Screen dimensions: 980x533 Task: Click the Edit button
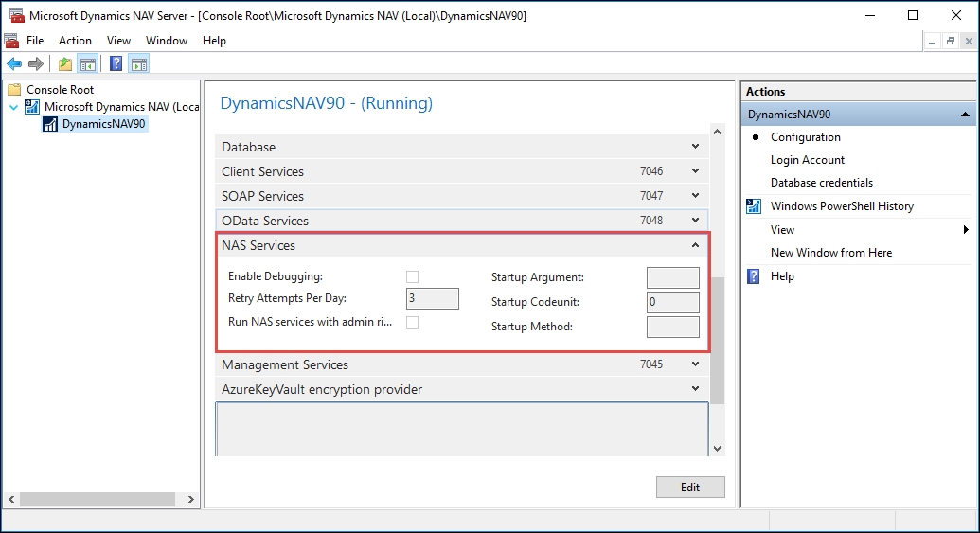tap(690, 488)
